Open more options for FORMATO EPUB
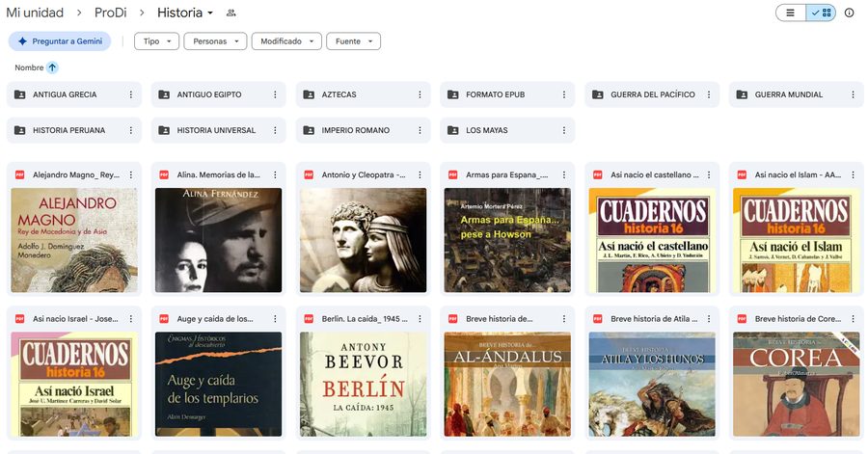868x454 pixels. 564,94
